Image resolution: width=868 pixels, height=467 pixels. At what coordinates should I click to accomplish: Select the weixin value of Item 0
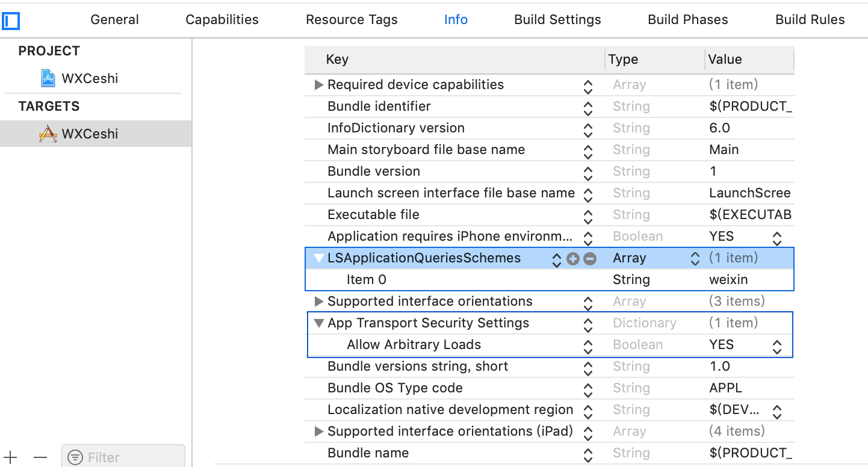[x=728, y=280]
